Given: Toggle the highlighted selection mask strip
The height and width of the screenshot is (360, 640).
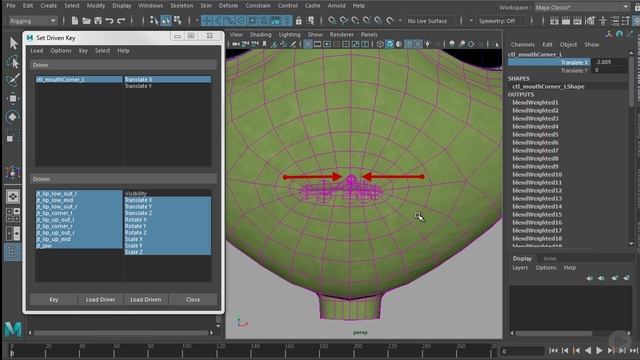Looking at the screenshot, I should coord(247,20).
